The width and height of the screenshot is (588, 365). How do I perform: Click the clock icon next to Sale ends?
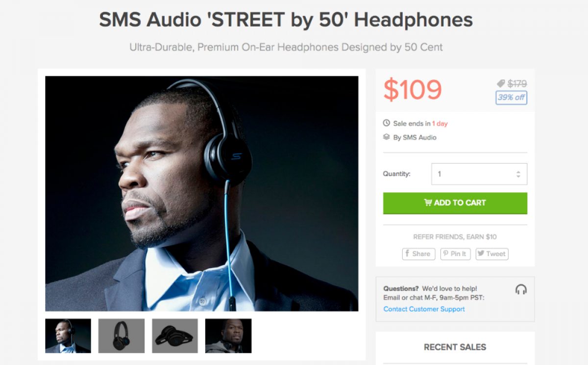click(387, 124)
